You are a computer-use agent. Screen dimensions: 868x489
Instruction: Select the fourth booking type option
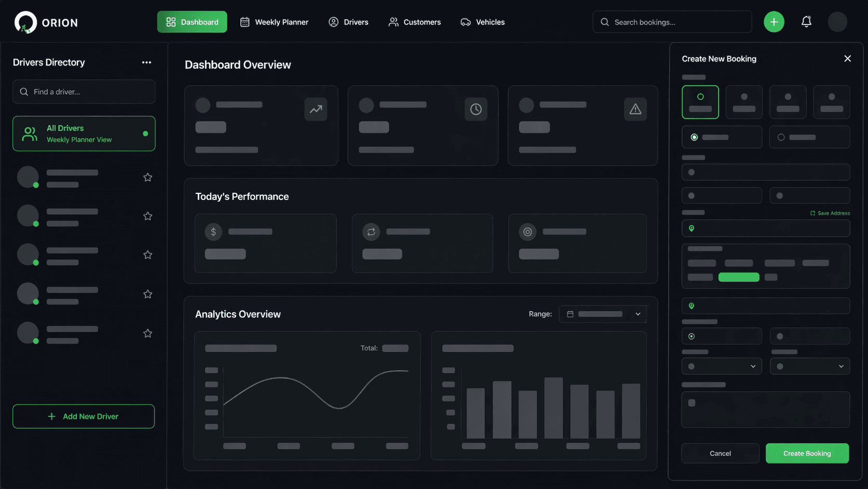coord(832,102)
